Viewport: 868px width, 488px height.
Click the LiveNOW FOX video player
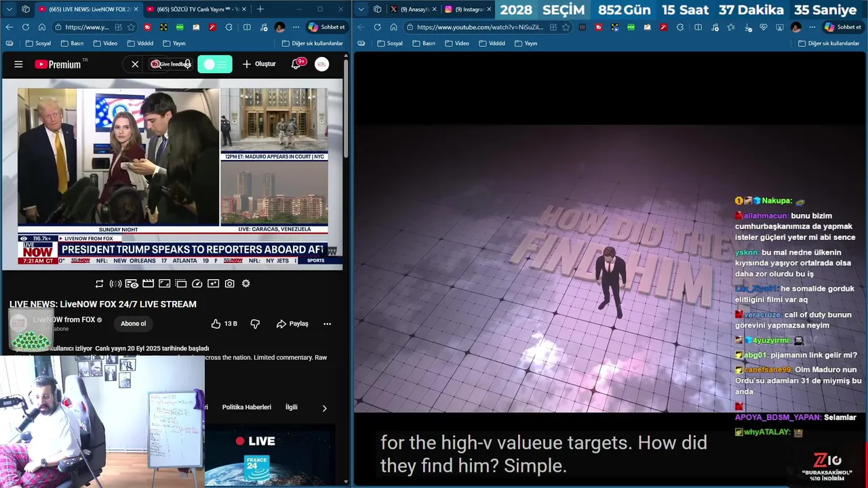click(173, 174)
